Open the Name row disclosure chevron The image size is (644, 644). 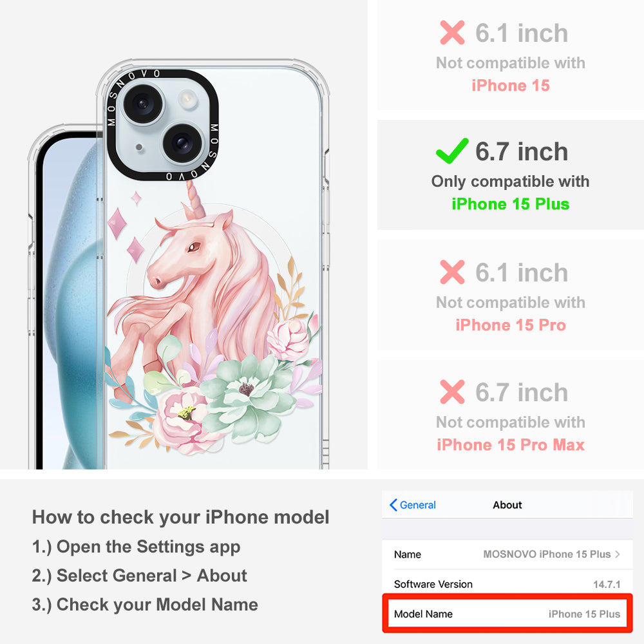coord(618,554)
